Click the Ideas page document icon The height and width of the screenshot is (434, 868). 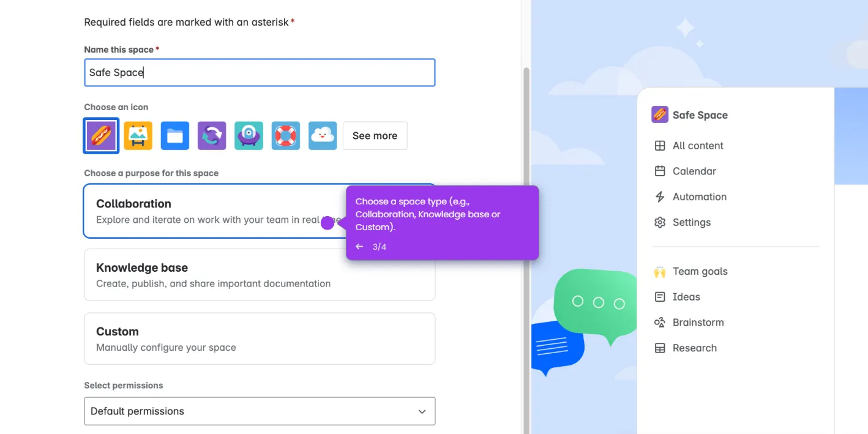[660, 297]
